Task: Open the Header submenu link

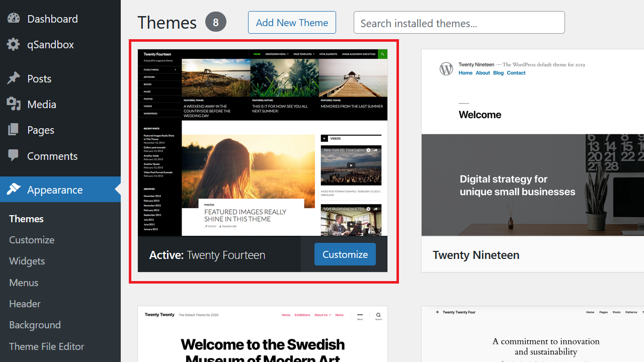Action: point(25,304)
